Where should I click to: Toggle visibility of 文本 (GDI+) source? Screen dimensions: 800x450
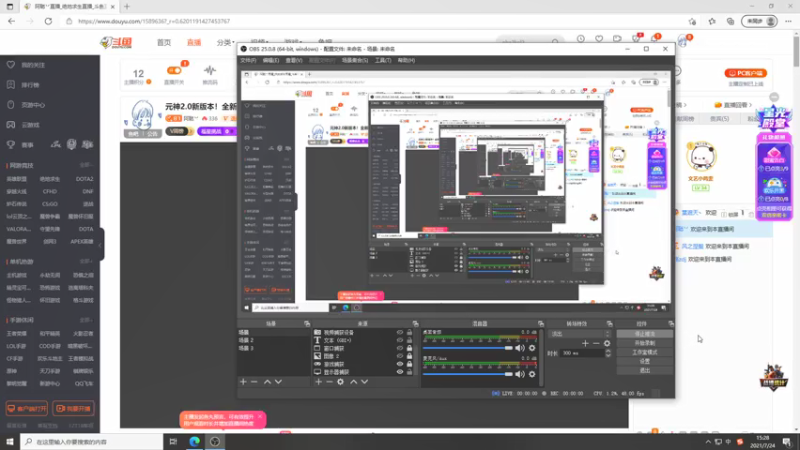click(399, 340)
